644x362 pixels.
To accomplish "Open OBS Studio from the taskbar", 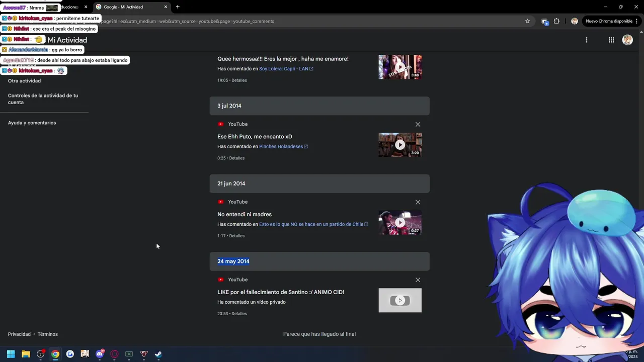I will [40, 354].
